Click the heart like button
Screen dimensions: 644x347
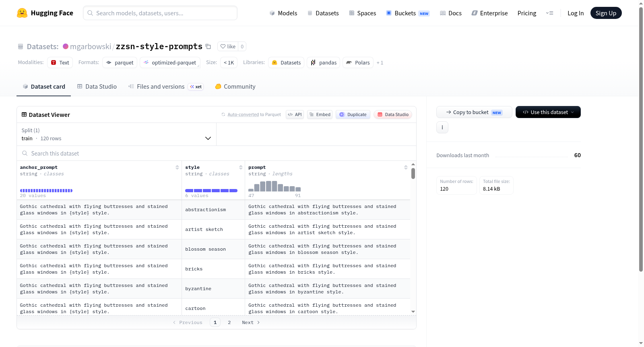(x=228, y=46)
